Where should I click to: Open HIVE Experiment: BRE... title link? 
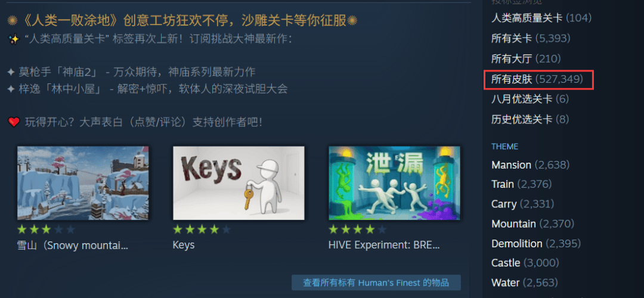click(x=384, y=246)
